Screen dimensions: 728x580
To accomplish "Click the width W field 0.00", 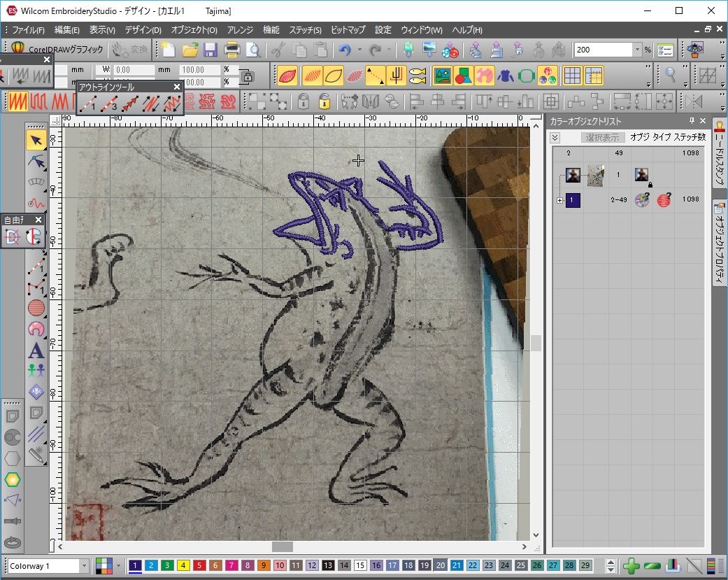I will coord(134,70).
